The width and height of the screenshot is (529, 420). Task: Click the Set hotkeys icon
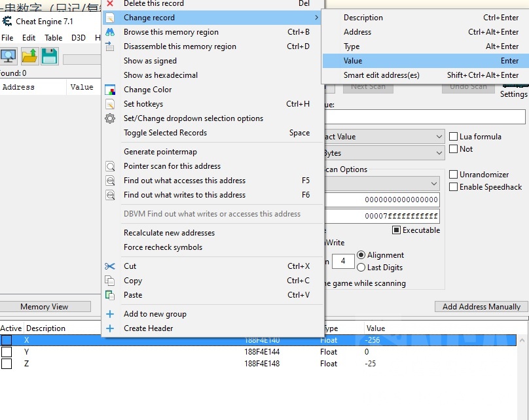point(110,104)
